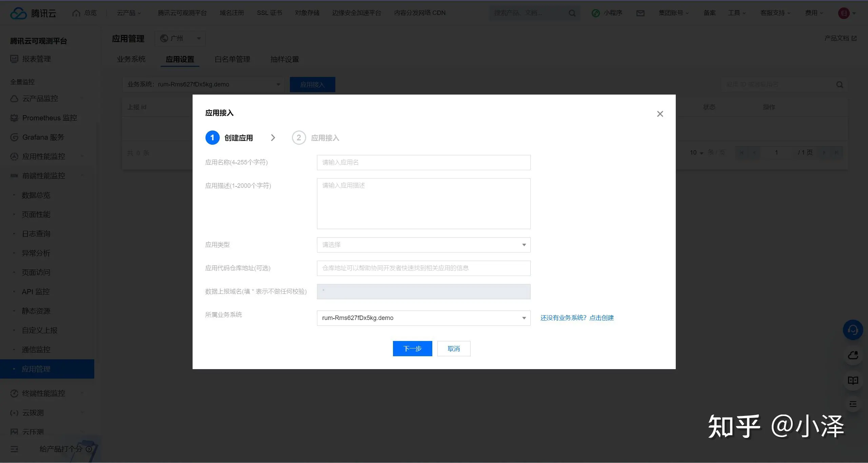Click the 还没有业务系统？点击创建 link
The height and width of the screenshot is (463, 868).
click(x=577, y=318)
